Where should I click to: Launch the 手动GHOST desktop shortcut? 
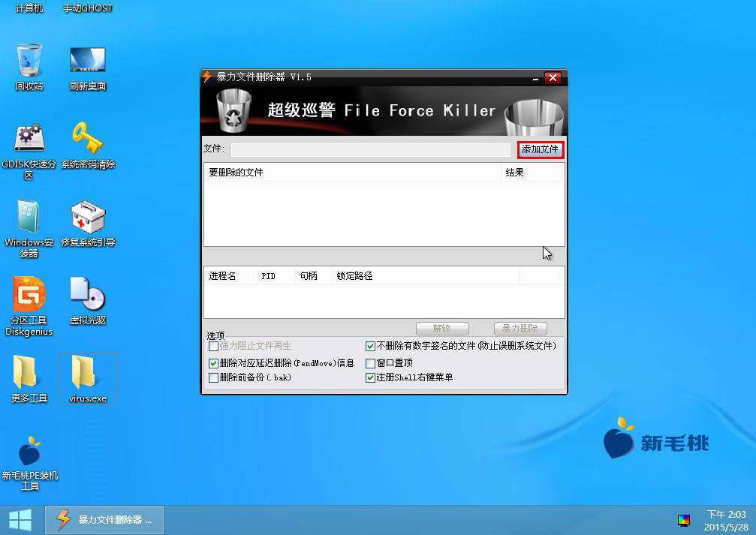88,8
